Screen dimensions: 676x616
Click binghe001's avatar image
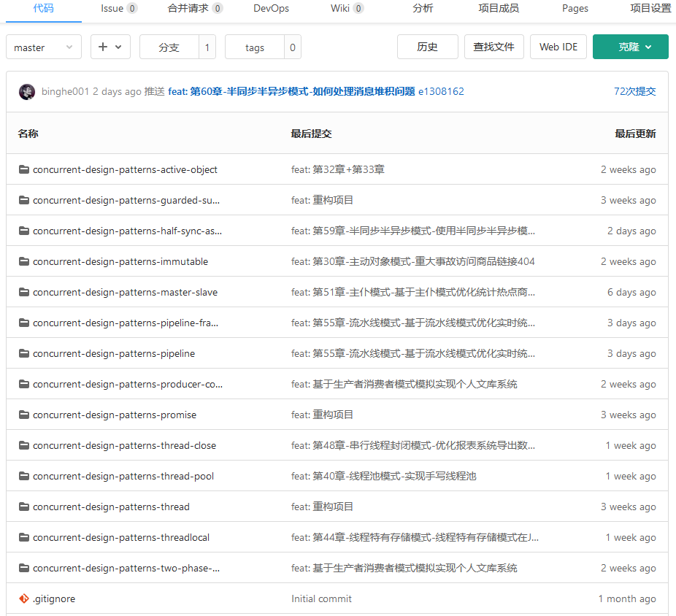pyautogui.click(x=27, y=92)
